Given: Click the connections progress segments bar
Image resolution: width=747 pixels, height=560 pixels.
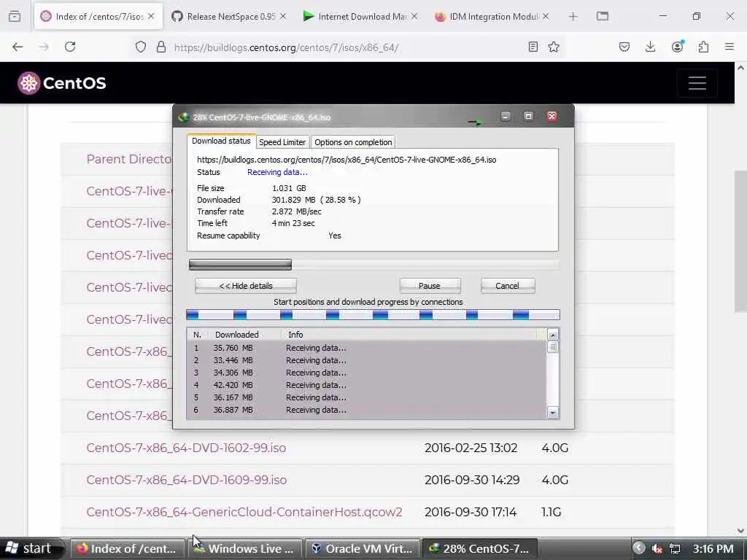Looking at the screenshot, I should 373,315.
